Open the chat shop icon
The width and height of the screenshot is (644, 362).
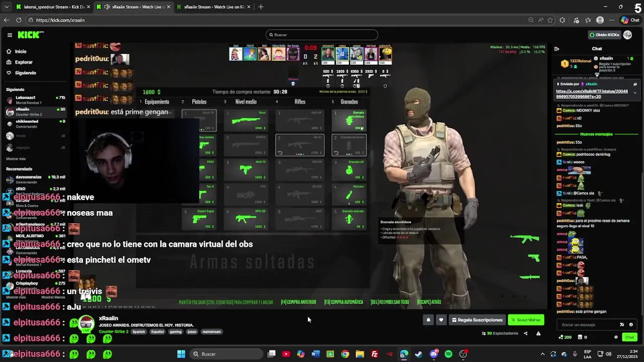[581, 337]
